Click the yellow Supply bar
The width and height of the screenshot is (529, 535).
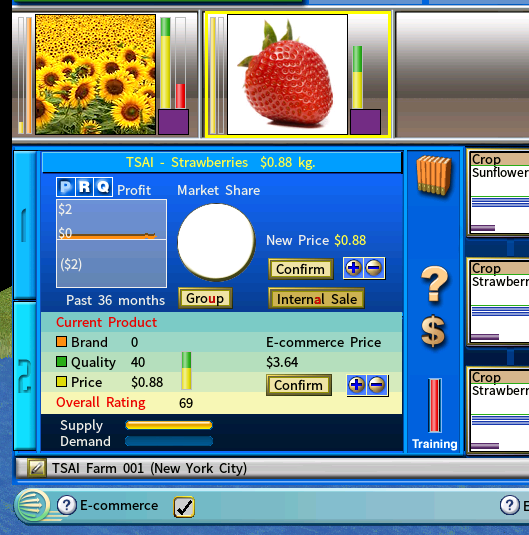click(169, 425)
